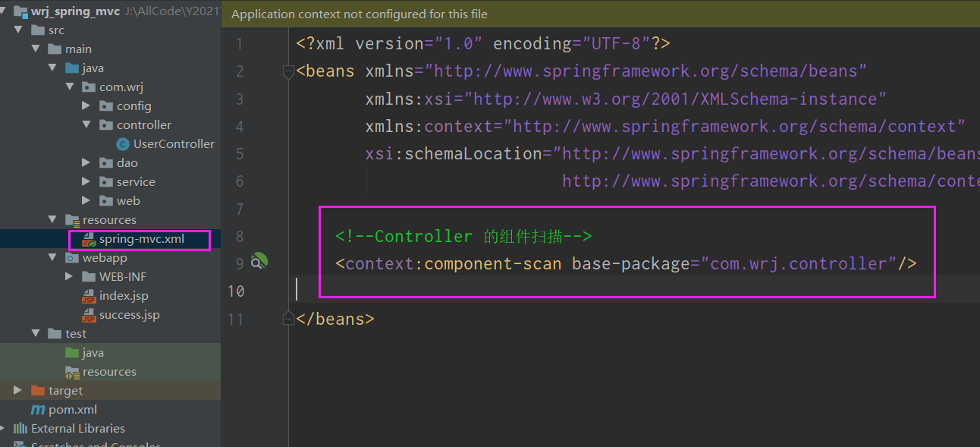Click the index.jsp file icon
The width and height of the screenshot is (980, 447).
89,296
